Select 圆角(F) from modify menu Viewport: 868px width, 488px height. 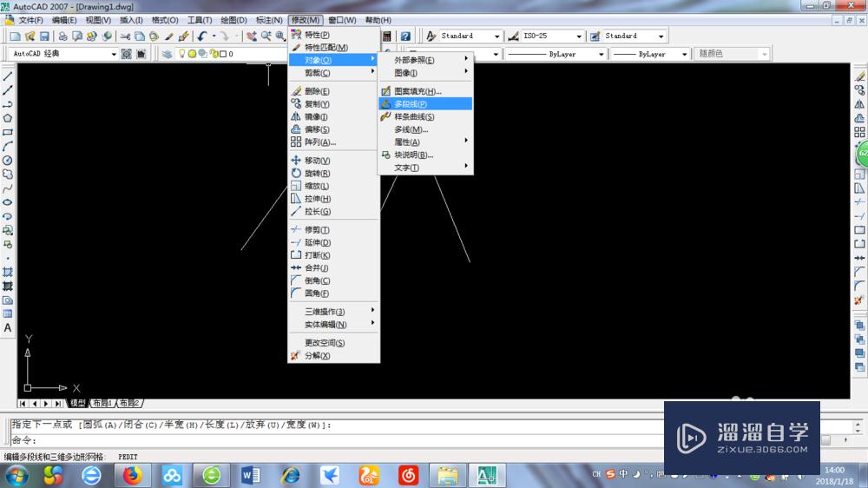tap(334, 293)
